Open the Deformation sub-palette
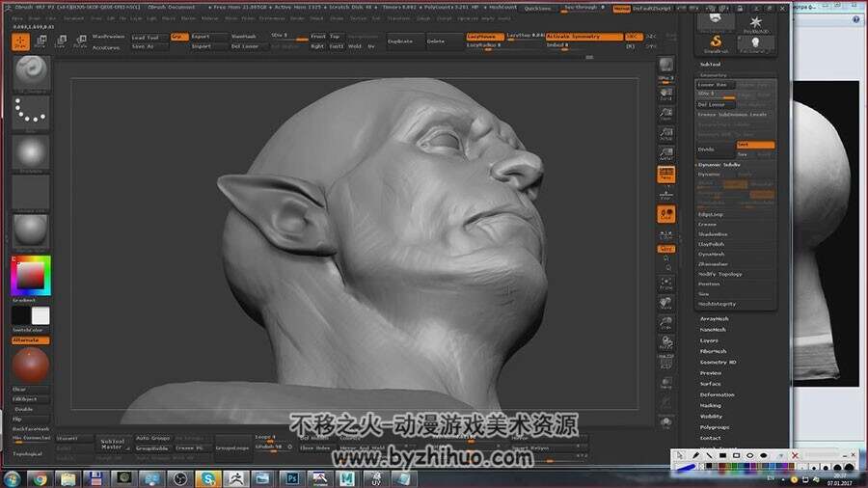 [718, 394]
